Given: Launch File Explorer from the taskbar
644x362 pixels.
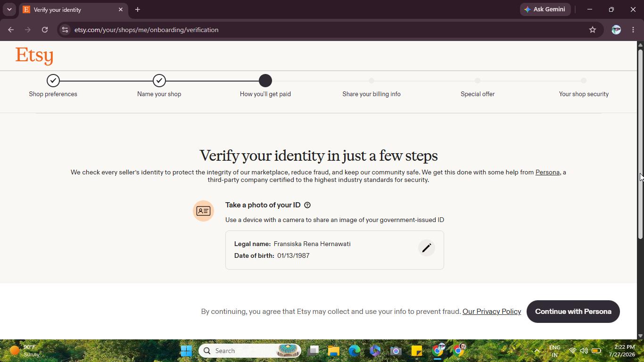Looking at the screenshot, I should click(334, 351).
